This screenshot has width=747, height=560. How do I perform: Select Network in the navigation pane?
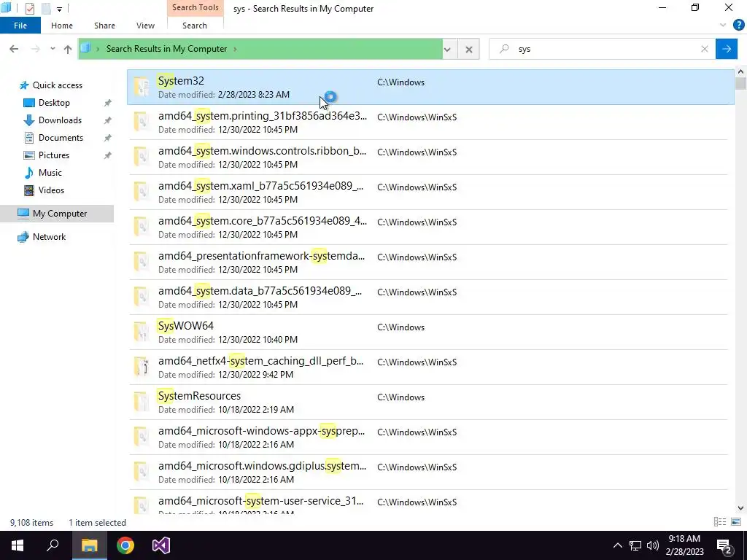[49, 237]
